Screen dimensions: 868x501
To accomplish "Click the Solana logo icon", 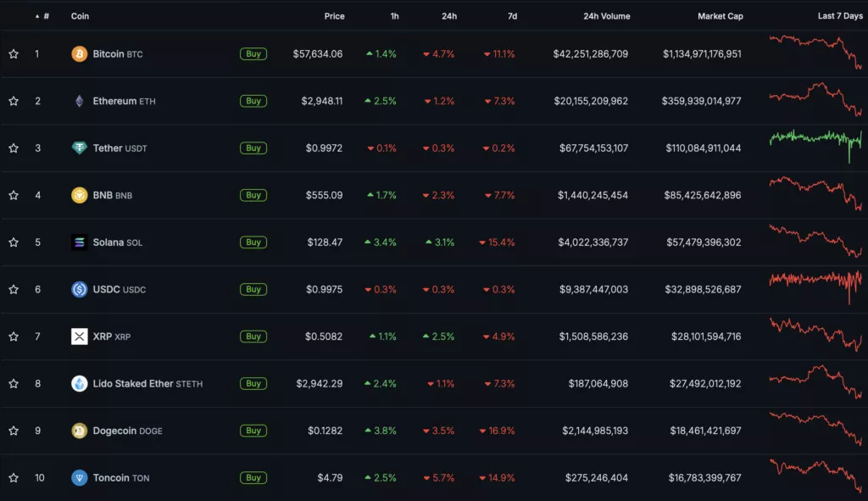I will (79, 242).
